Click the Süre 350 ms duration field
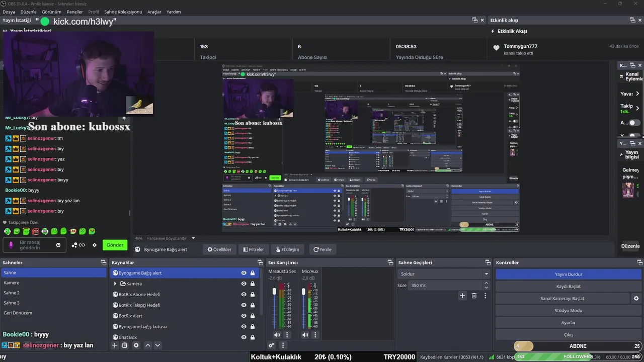Screen dimensions: 644x362 [x=446, y=285]
